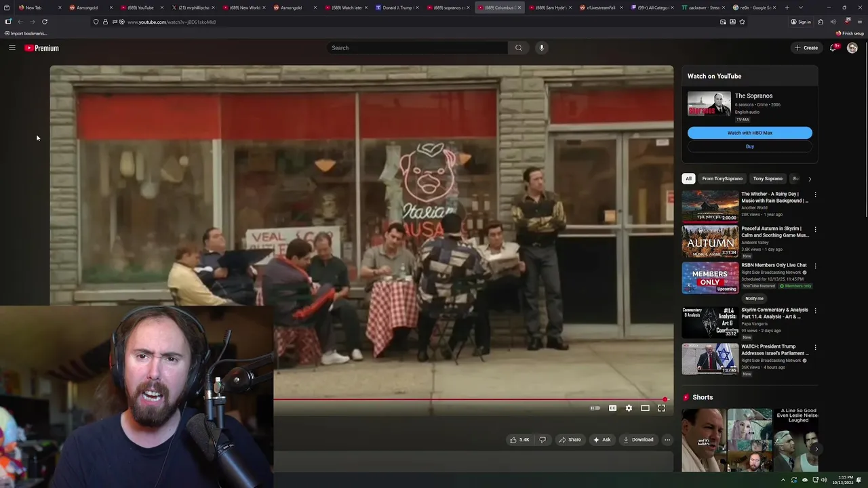This screenshot has height=488, width=868.
Task: Open the browser tab list dropdown arrow
Action: click(x=801, y=7)
